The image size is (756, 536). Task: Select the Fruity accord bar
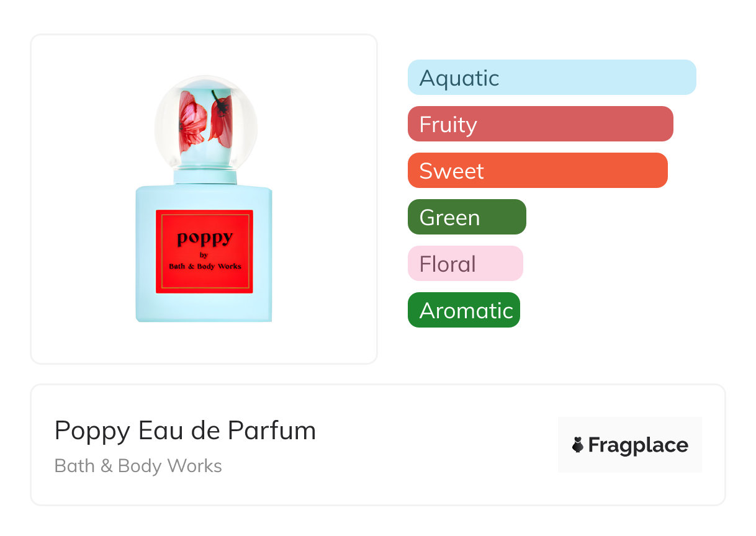[540, 124]
